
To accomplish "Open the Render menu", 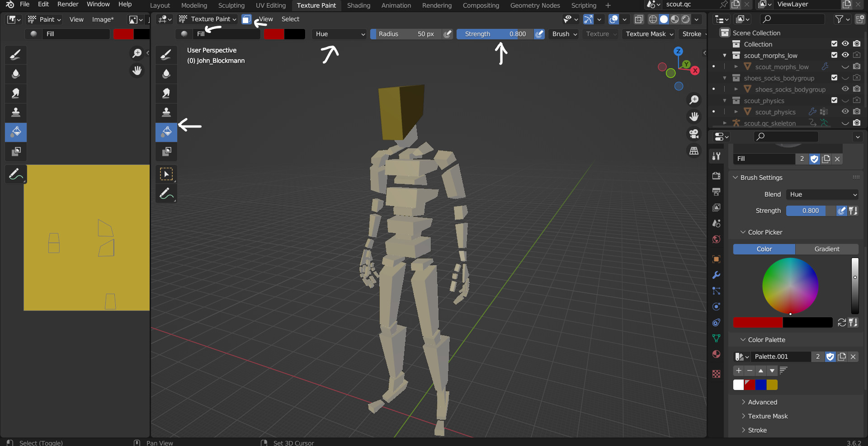I will click(68, 5).
